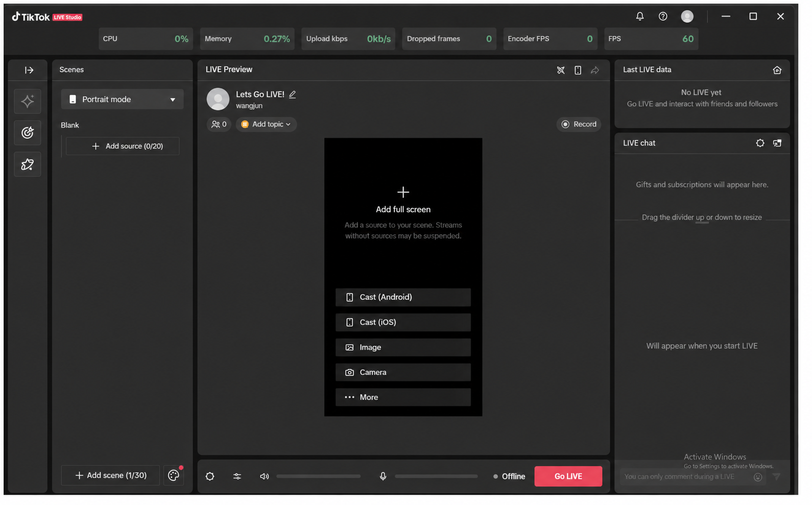Open stream settings gear at bottom
The image size is (812, 505).
coord(210,476)
